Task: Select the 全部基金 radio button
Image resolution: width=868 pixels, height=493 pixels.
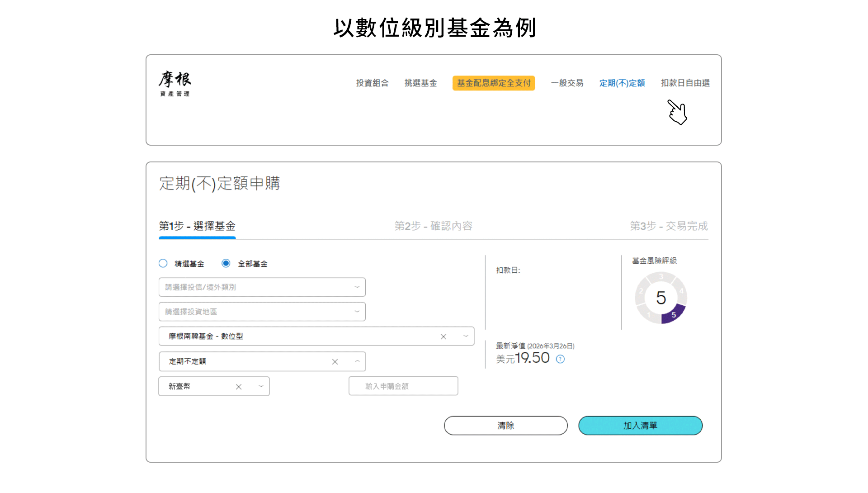Action: pyautogui.click(x=226, y=263)
